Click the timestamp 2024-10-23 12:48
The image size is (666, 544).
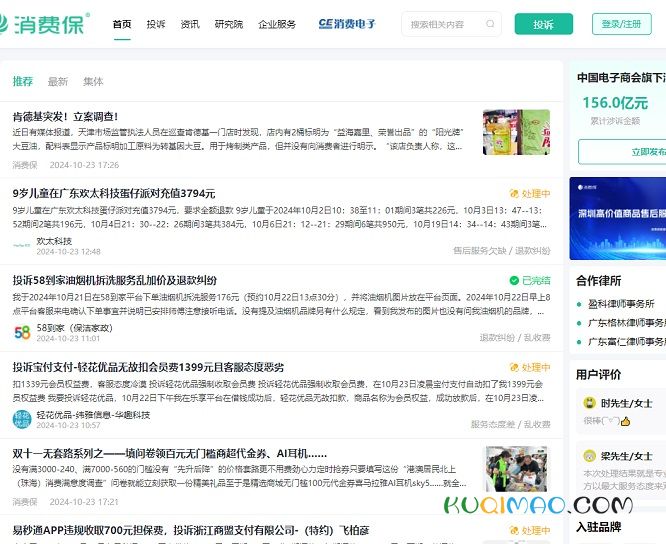(x=68, y=252)
